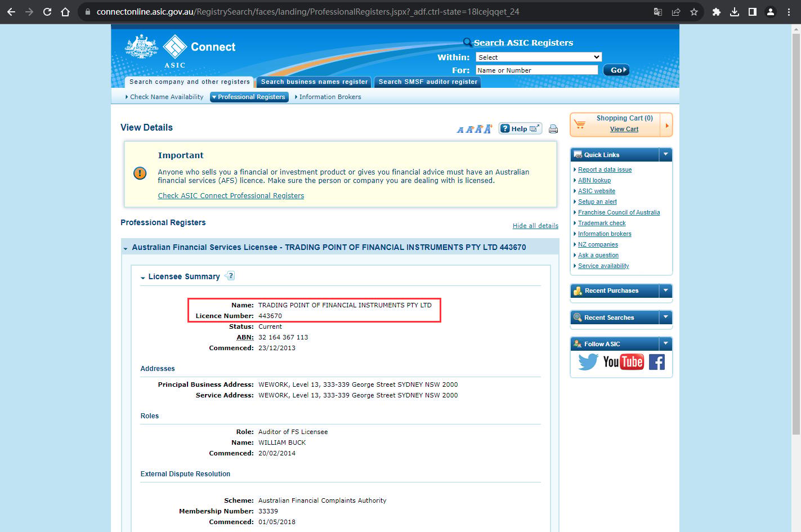Change text size with A icons
Image resolution: width=801 pixels, height=532 pixels.
point(475,129)
